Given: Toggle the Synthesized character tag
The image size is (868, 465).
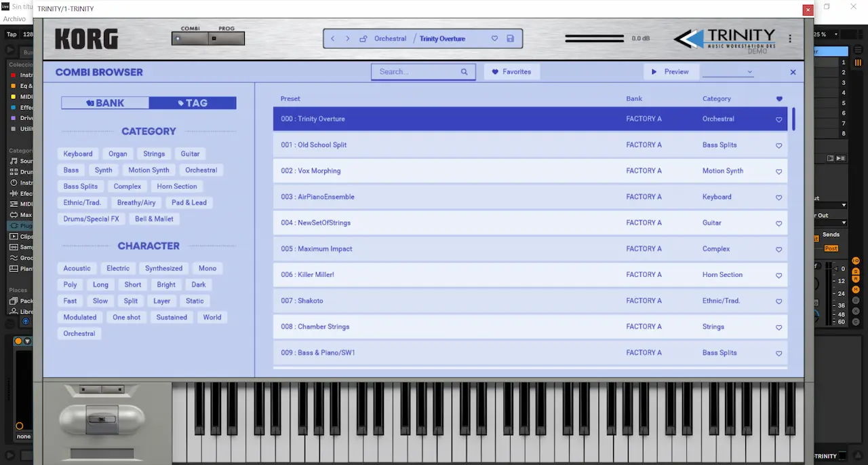Looking at the screenshot, I should point(163,268).
